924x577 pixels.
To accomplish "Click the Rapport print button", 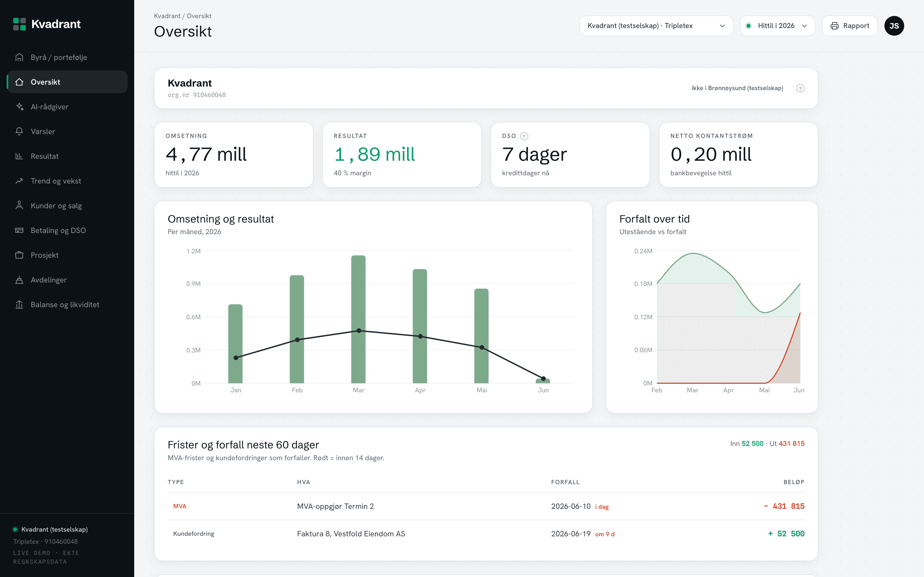I will [x=849, y=26].
